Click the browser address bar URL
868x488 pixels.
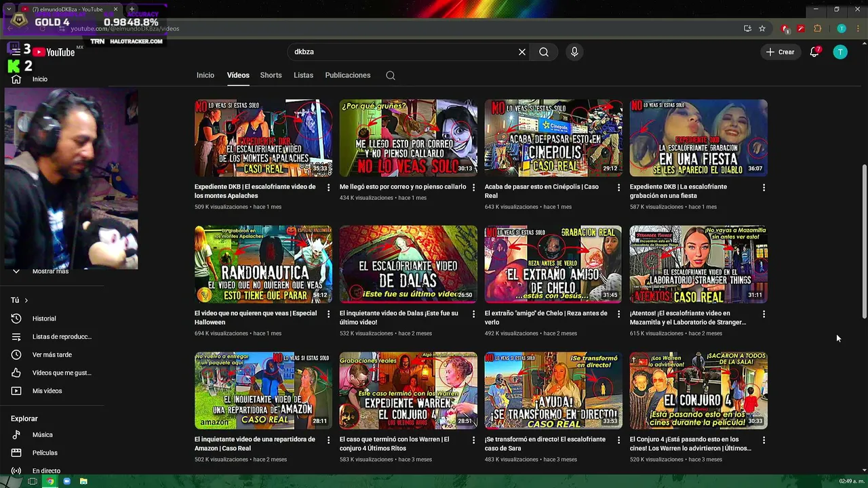(x=125, y=28)
